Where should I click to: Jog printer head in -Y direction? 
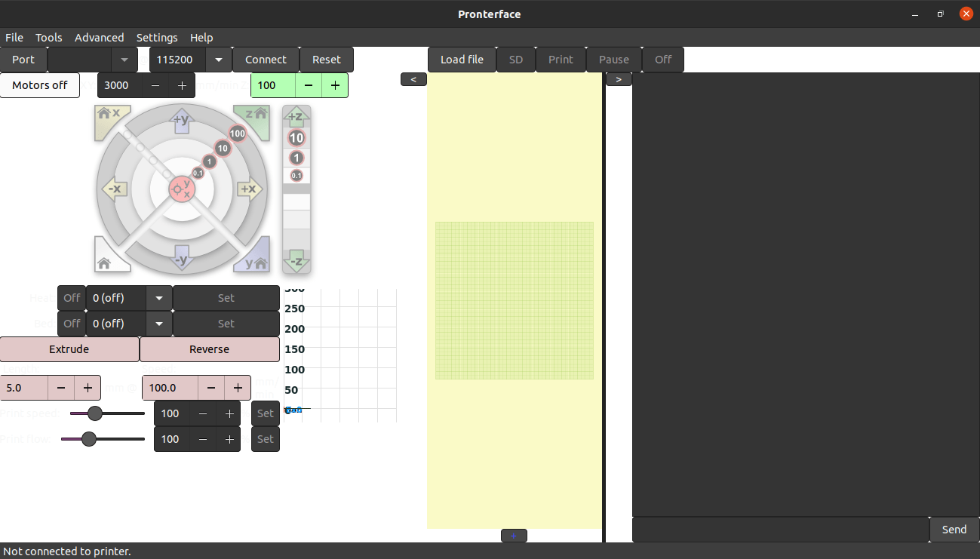(181, 258)
